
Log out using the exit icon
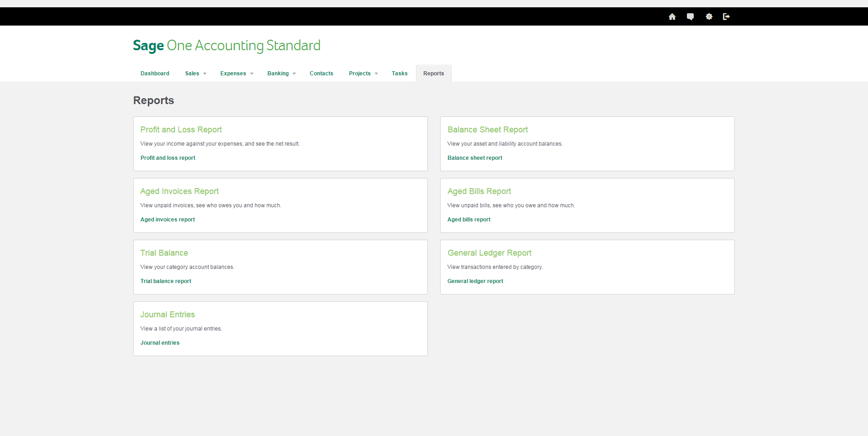coord(727,16)
